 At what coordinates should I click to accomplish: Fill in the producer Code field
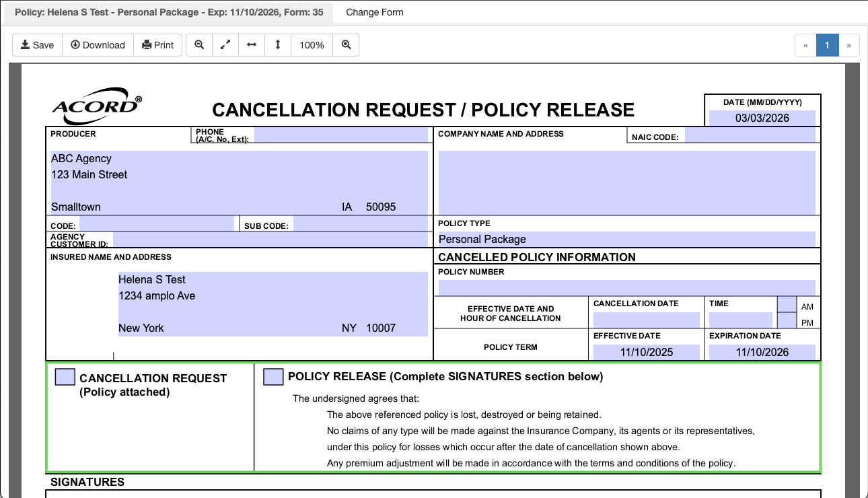(x=157, y=223)
